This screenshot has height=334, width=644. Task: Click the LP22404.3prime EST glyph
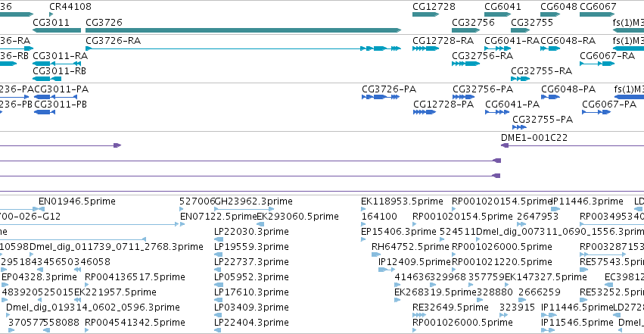click(x=218, y=330)
